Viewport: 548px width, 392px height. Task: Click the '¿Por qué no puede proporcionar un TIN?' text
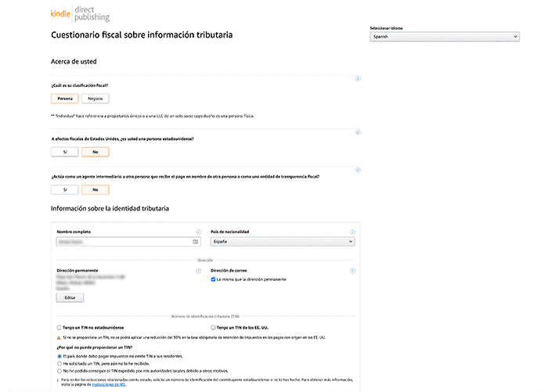pyautogui.click(x=95, y=348)
